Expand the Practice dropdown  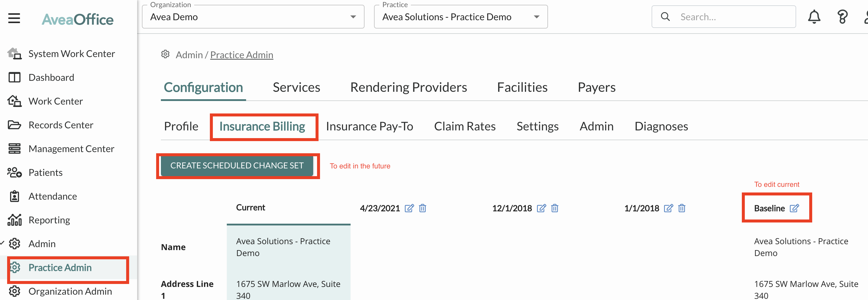pyautogui.click(x=536, y=17)
